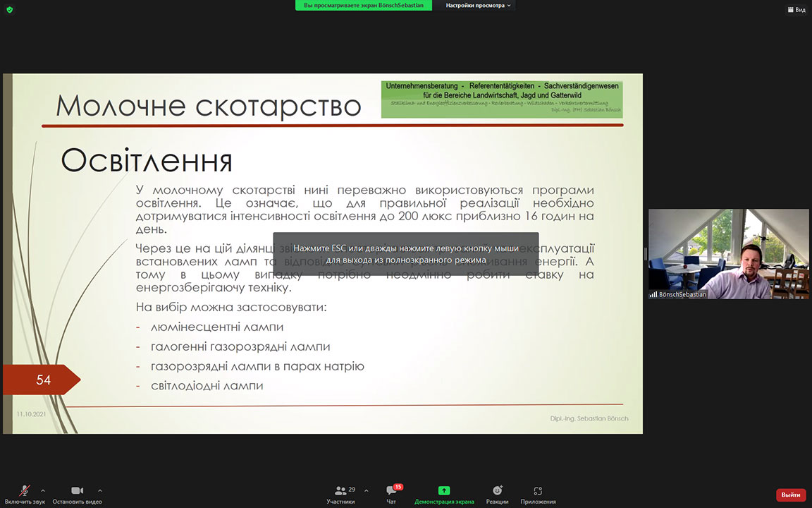Open the Участники participants panel
Viewport: 812px width, 508px height.
point(340,495)
